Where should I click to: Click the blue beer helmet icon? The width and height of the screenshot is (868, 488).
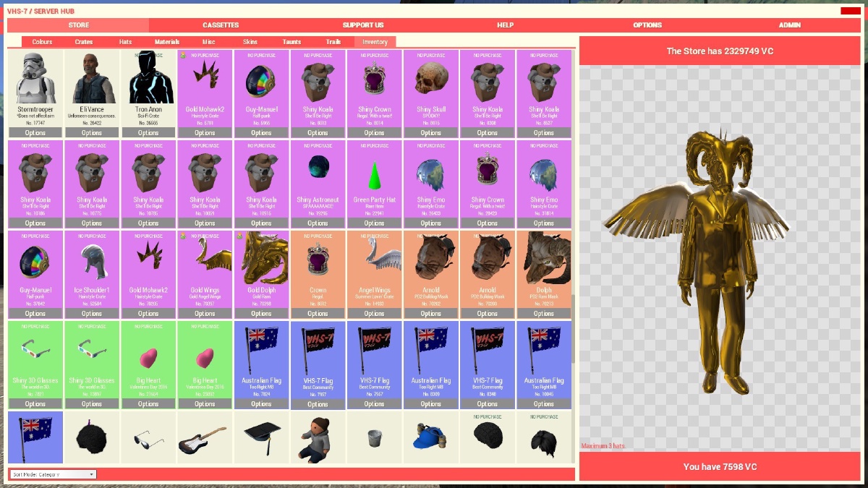coord(430,437)
